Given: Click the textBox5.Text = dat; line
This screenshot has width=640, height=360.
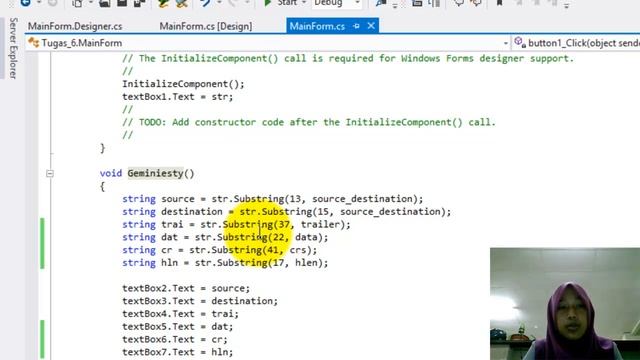Looking at the screenshot, I should [x=178, y=327].
